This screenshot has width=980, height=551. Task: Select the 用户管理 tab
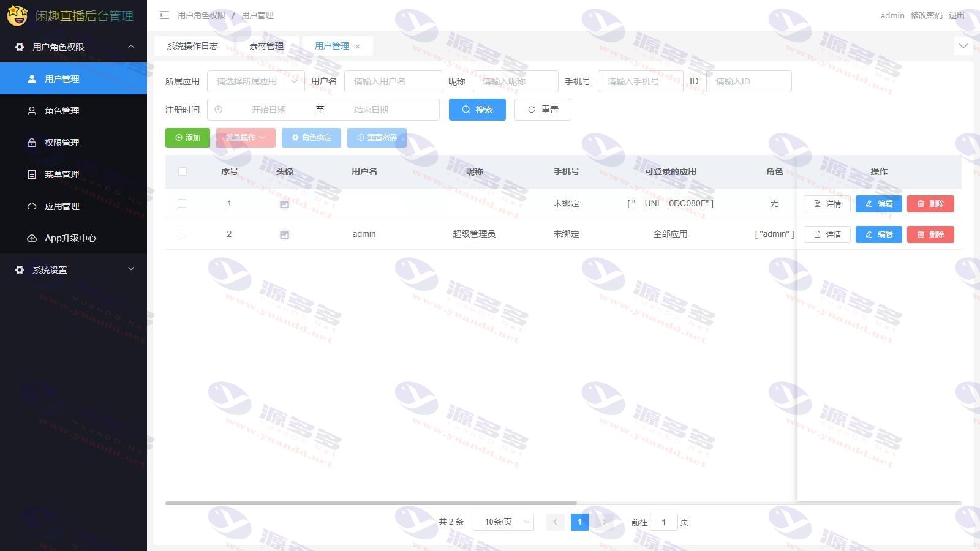click(x=332, y=46)
